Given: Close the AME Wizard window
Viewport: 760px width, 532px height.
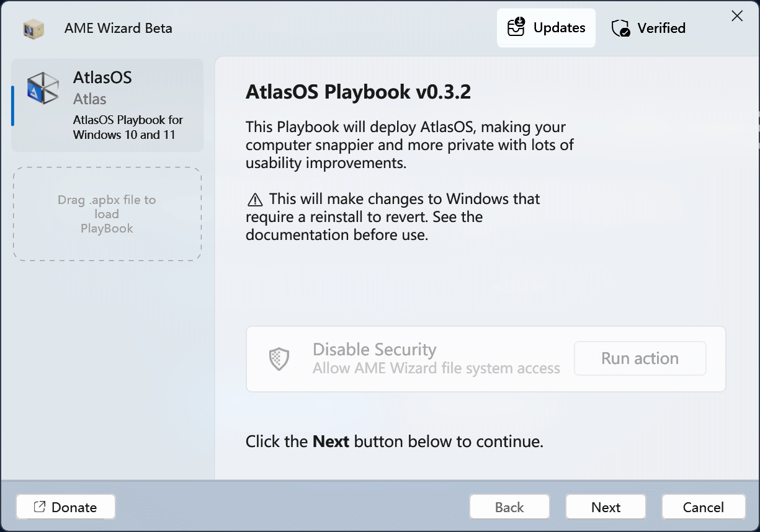Looking at the screenshot, I should point(737,17).
